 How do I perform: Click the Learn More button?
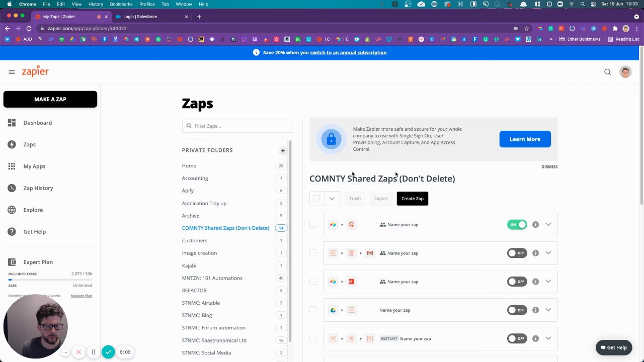525,139
